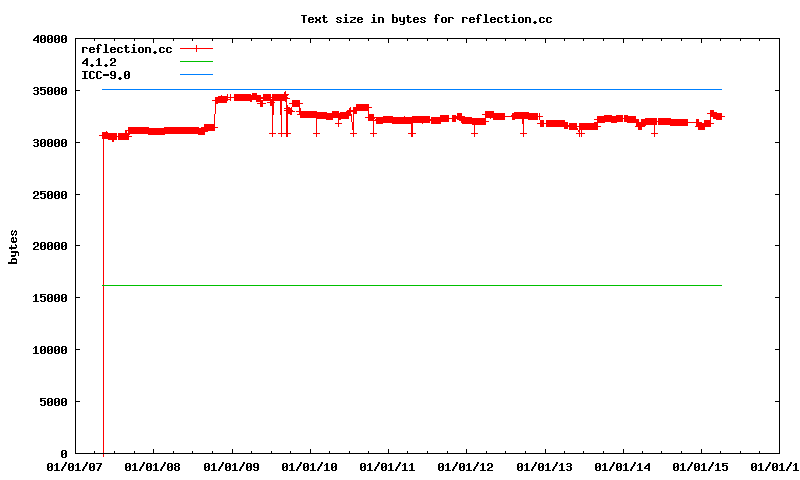Image resolution: width=800 pixels, height=480 pixels.
Task: Click the 01/01/12 x-axis date label
Action: pos(466,467)
